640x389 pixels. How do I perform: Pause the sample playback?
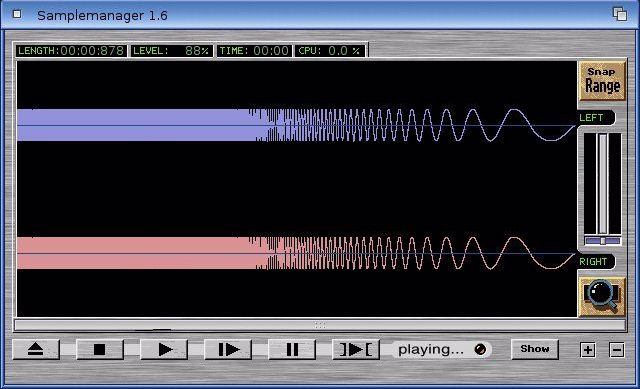coord(292,349)
